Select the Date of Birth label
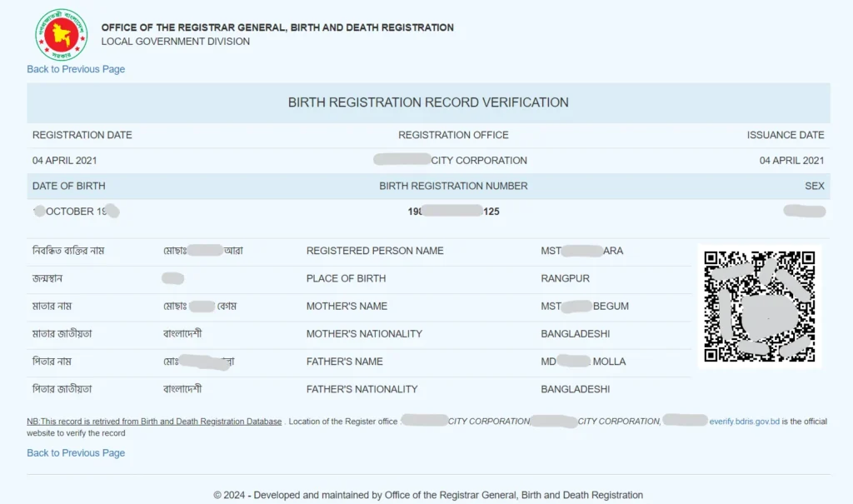 coord(68,186)
